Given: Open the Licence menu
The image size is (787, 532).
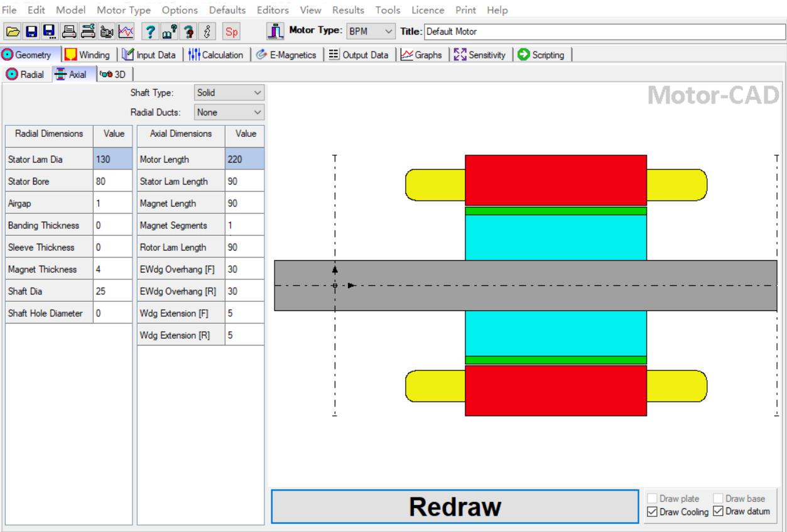Looking at the screenshot, I should (429, 10).
